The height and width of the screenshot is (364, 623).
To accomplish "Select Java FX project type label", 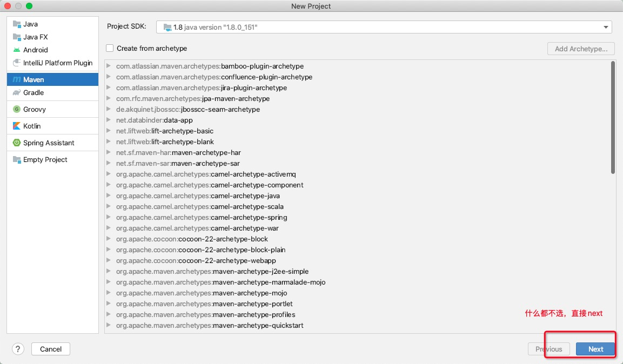I will click(x=35, y=37).
